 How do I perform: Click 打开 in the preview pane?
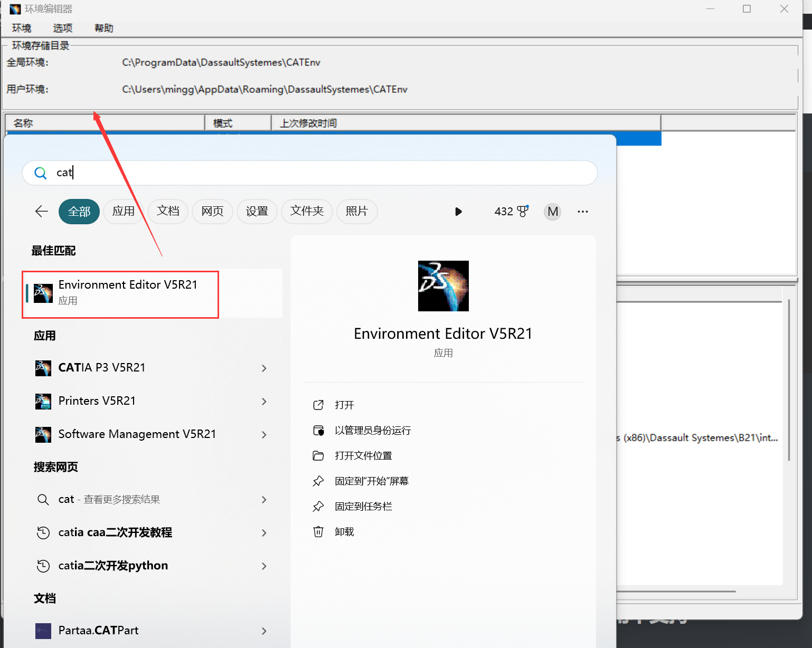[x=344, y=405]
